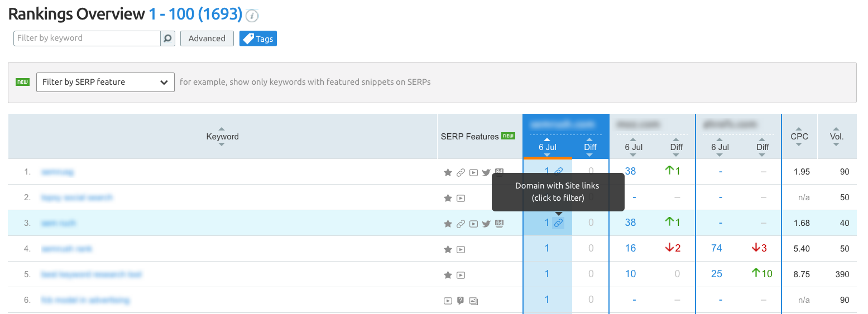
Task: Open the keyword link in row 5
Action: (x=92, y=274)
